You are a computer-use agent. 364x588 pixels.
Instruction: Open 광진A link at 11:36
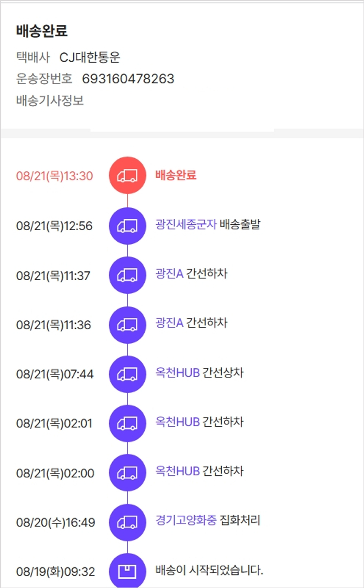[169, 323]
